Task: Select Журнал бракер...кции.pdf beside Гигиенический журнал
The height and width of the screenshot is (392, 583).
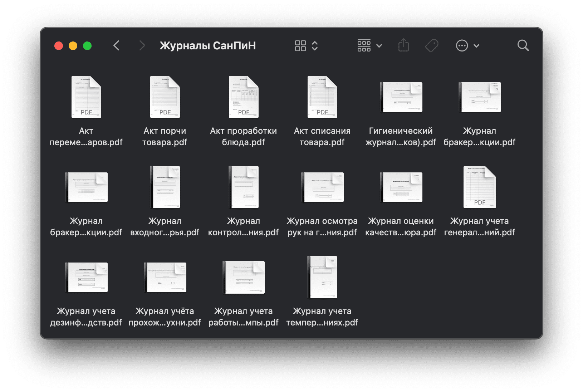Action: [x=480, y=97]
